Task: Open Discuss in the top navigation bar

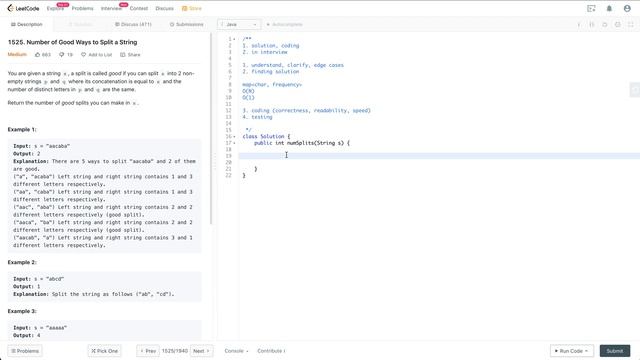Action: 164,8
